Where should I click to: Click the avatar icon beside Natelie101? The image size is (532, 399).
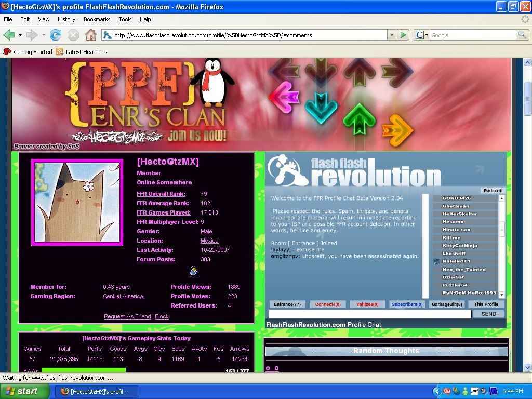(x=437, y=261)
